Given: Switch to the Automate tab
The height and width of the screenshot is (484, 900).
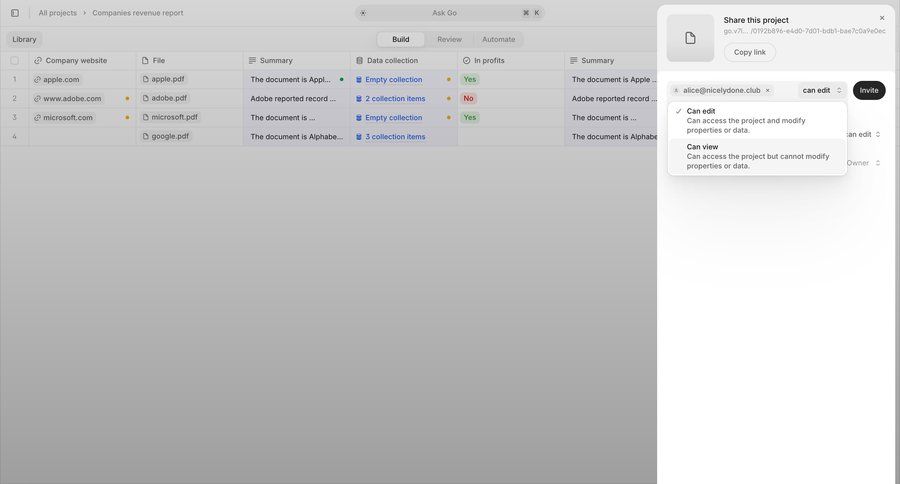Looking at the screenshot, I should tap(498, 39).
